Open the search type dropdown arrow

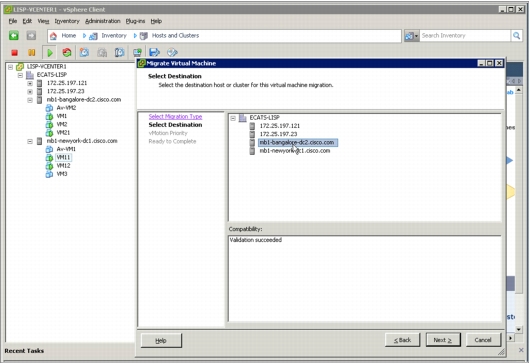point(416,36)
